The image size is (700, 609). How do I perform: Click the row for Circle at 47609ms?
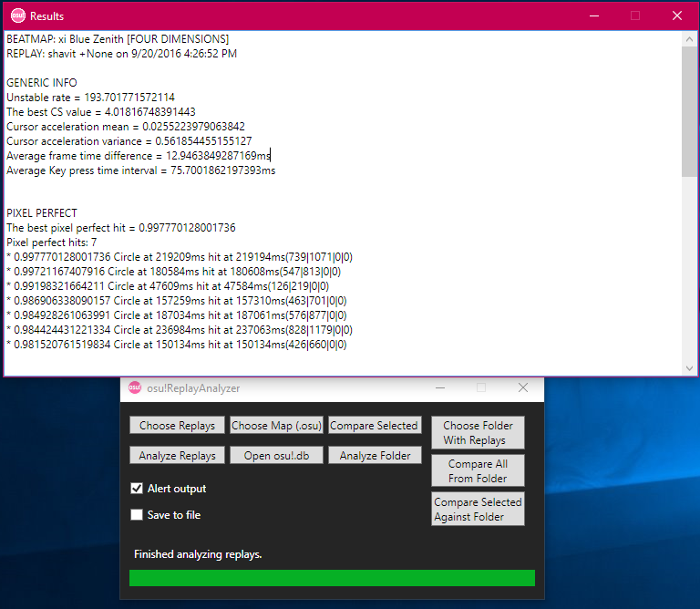pyautogui.click(x=168, y=286)
